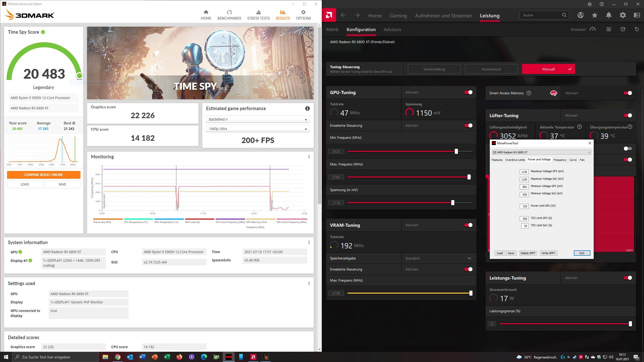
Task: Toggle VRAM-Tuning switch off
Action: click(x=468, y=225)
